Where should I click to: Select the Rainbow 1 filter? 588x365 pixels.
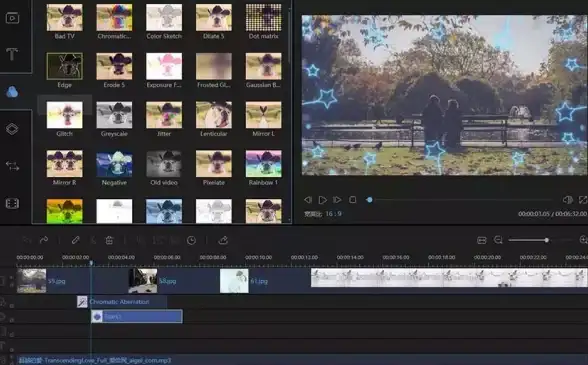[264, 164]
